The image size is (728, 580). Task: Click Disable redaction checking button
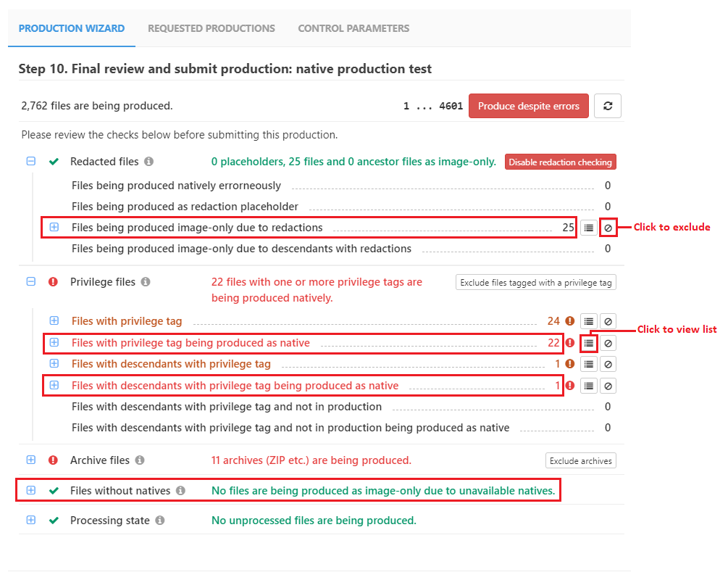tap(560, 162)
